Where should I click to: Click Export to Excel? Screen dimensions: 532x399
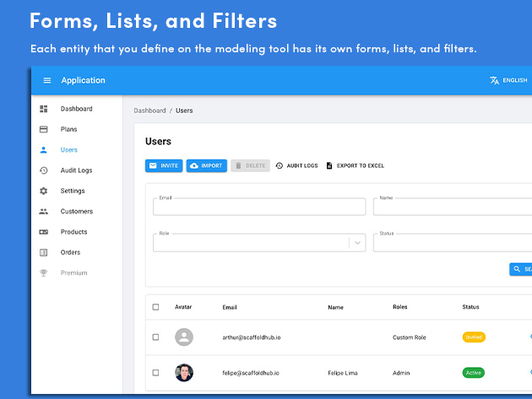[x=355, y=166]
